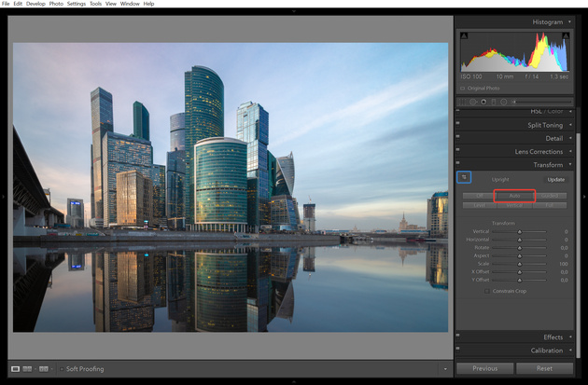Expand the Lens Corrections panel
The width and height of the screenshot is (588, 385).
click(570, 151)
